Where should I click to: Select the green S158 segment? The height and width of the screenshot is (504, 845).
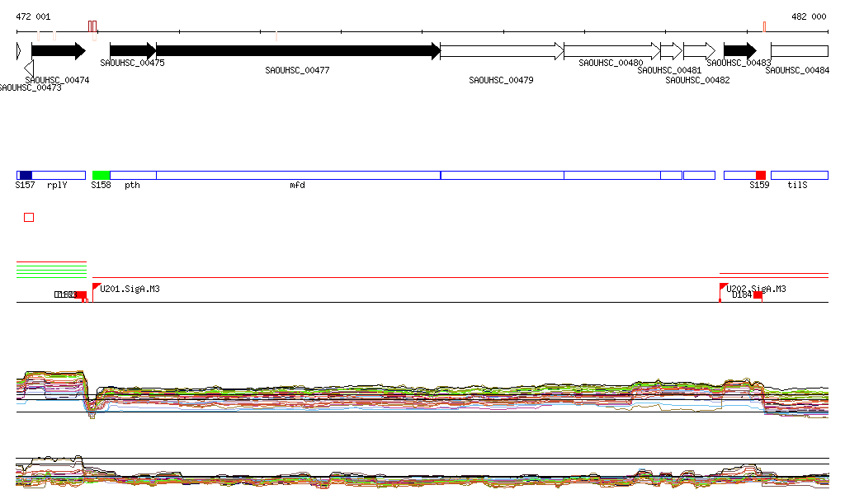101,175
